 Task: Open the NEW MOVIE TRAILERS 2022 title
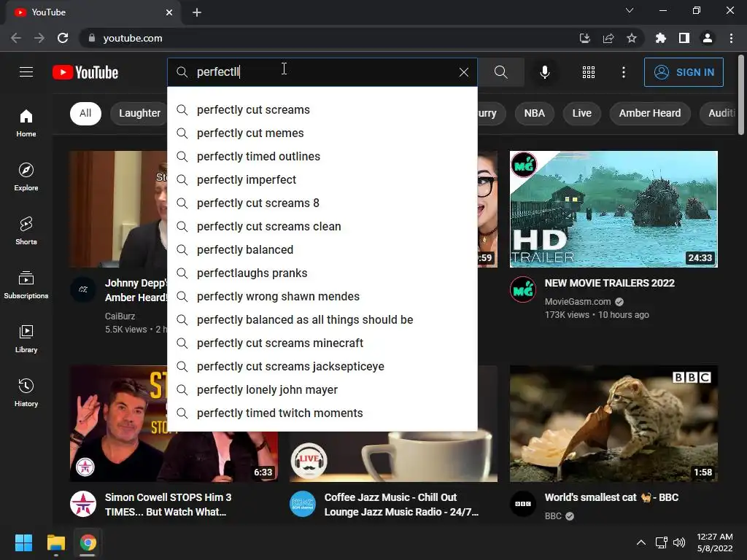[610, 284]
